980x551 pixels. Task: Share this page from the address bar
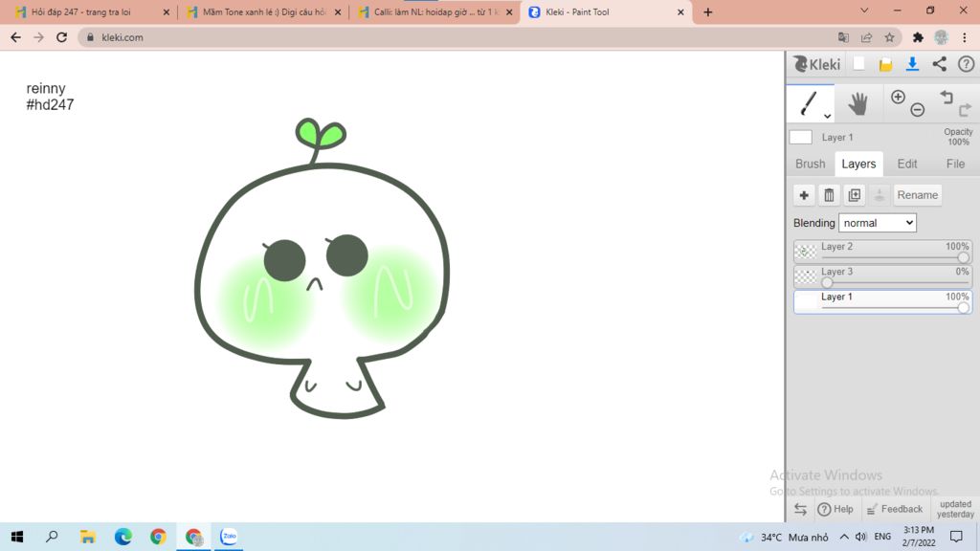(x=866, y=37)
